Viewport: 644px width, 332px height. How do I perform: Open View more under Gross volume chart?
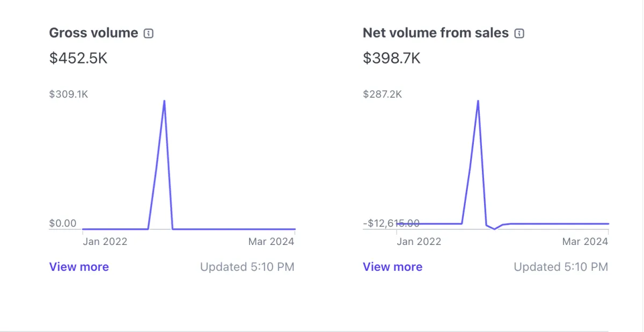click(x=79, y=267)
